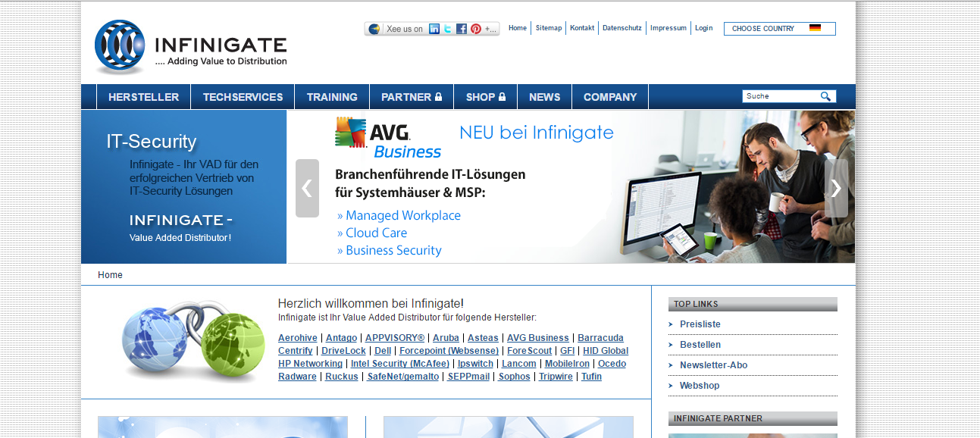
Task: Open the locked PARTNER menu
Action: [412, 97]
